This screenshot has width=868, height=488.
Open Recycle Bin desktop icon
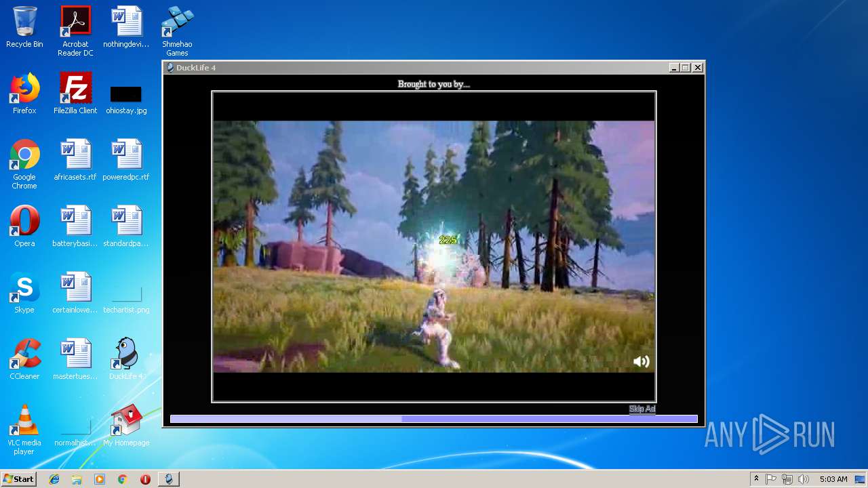click(24, 27)
